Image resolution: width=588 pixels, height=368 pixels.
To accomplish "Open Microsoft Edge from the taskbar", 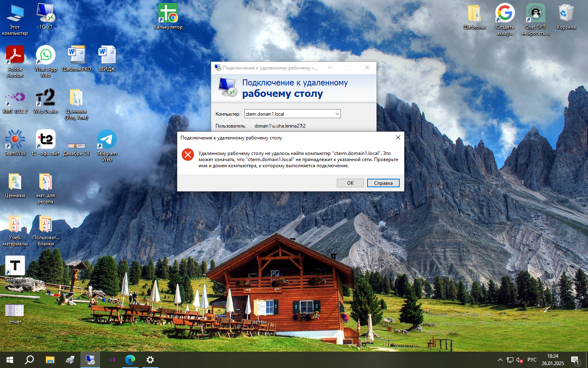I will click(130, 360).
